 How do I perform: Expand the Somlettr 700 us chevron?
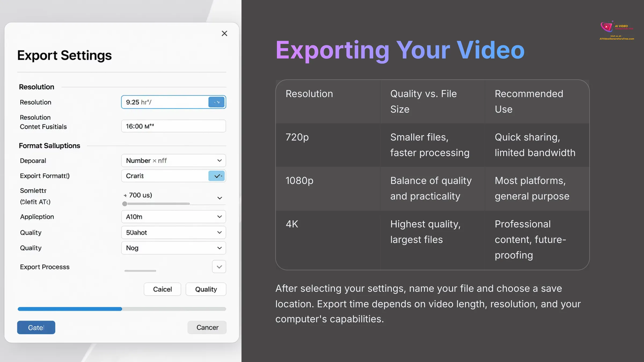pyautogui.click(x=219, y=198)
